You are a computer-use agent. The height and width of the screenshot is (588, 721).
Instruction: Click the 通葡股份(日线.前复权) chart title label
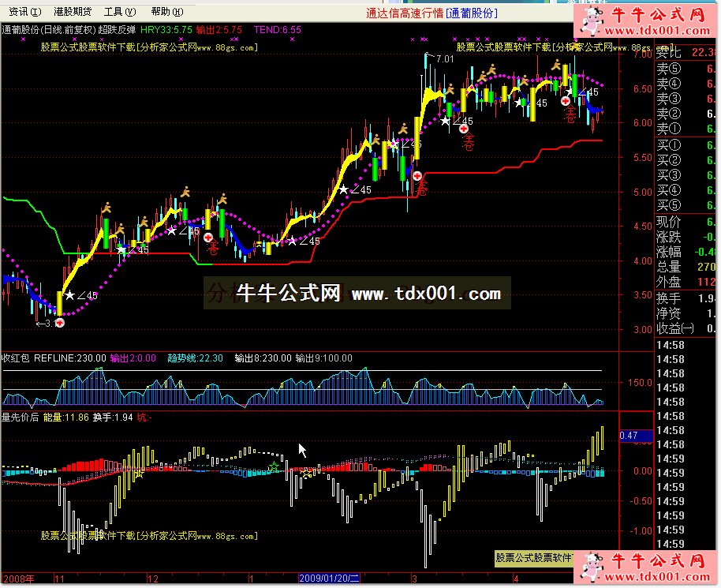(49, 30)
